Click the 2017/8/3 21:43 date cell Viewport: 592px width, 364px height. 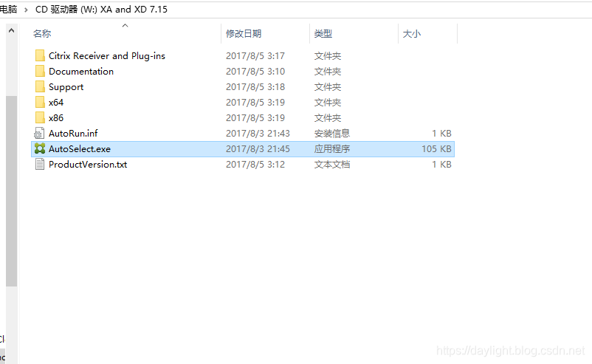(x=258, y=134)
